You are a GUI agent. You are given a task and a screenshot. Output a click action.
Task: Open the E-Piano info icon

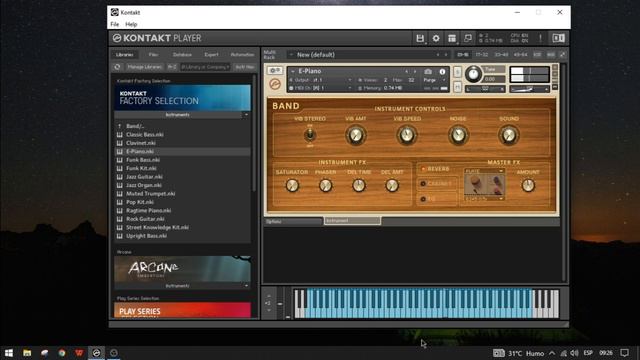tap(442, 71)
